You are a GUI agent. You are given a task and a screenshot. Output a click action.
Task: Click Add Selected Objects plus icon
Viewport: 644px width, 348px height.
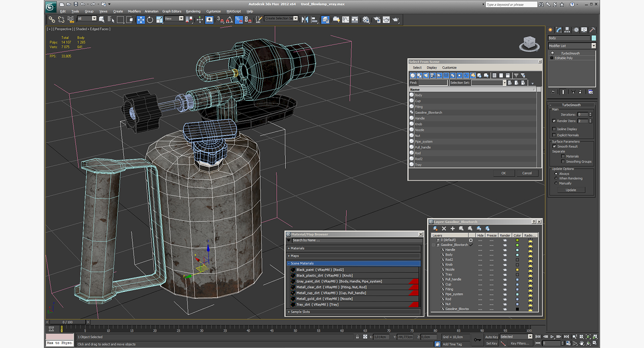pyautogui.click(x=453, y=228)
